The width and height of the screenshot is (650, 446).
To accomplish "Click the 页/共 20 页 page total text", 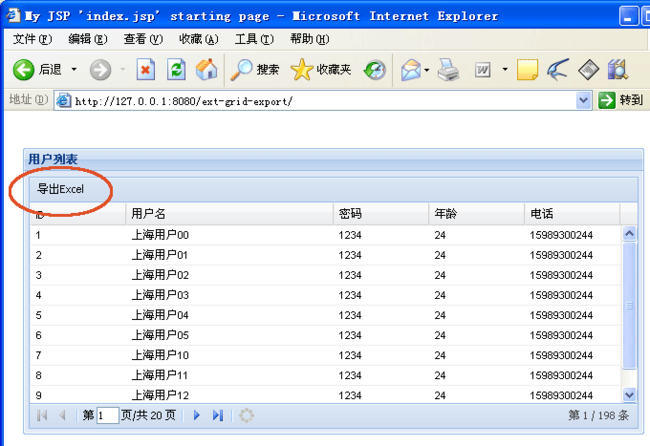I will (x=148, y=415).
